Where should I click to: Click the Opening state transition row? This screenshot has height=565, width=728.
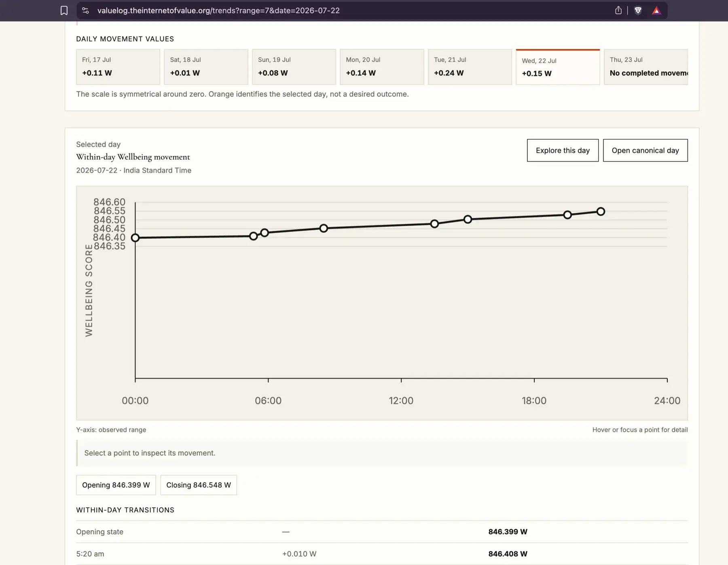[x=382, y=532]
